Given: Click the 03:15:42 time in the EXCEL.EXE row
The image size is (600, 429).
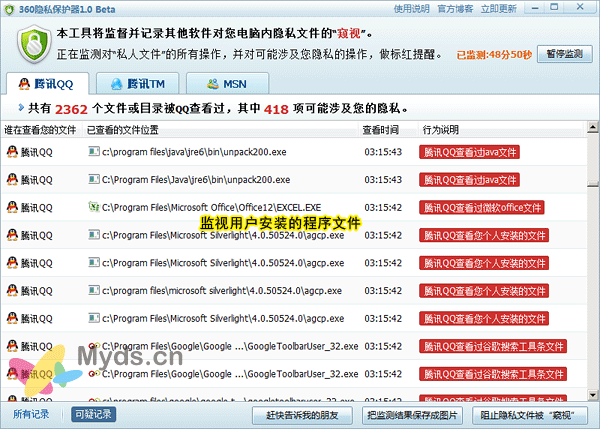Looking at the screenshot, I should 383,207.
